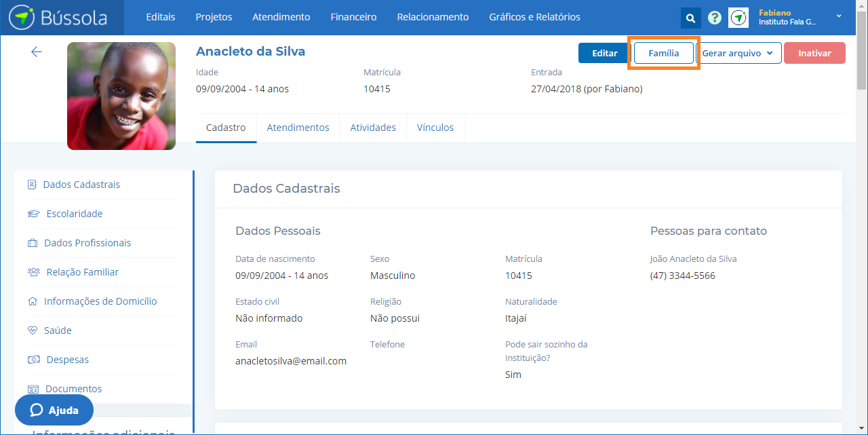Select Documentos in the sidebar

pyautogui.click(x=73, y=389)
